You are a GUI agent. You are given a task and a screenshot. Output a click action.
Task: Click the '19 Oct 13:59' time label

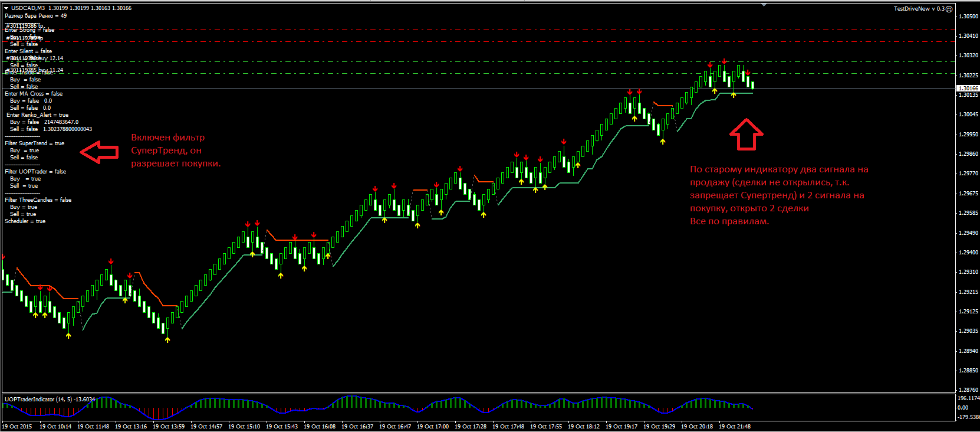tap(169, 427)
